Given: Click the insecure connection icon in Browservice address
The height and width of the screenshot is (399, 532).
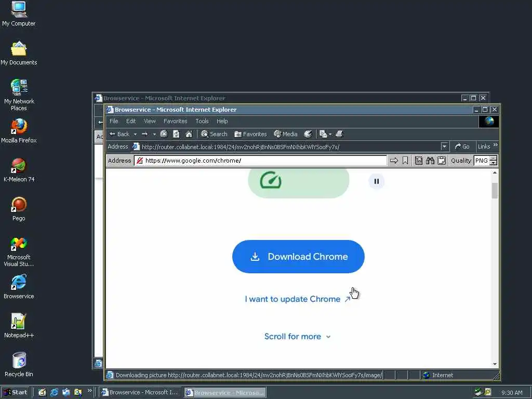Looking at the screenshot, I should pyautogui.click(x=139, y=161).
